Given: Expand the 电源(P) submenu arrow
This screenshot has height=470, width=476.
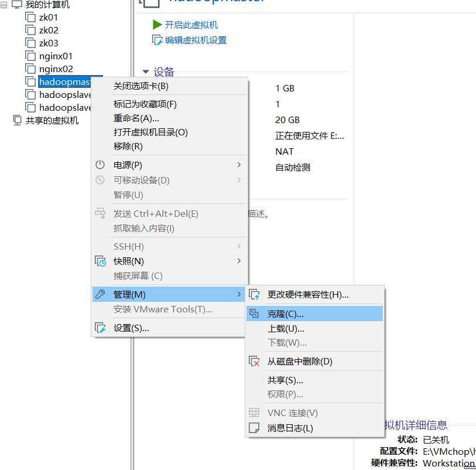Looking at the screenshot, I should tap(239, 165).
